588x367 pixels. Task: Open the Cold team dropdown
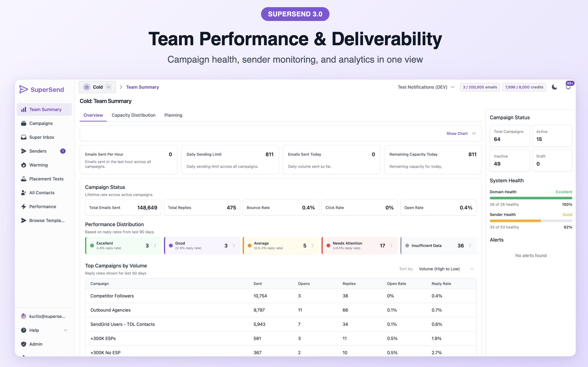(97, 87)
